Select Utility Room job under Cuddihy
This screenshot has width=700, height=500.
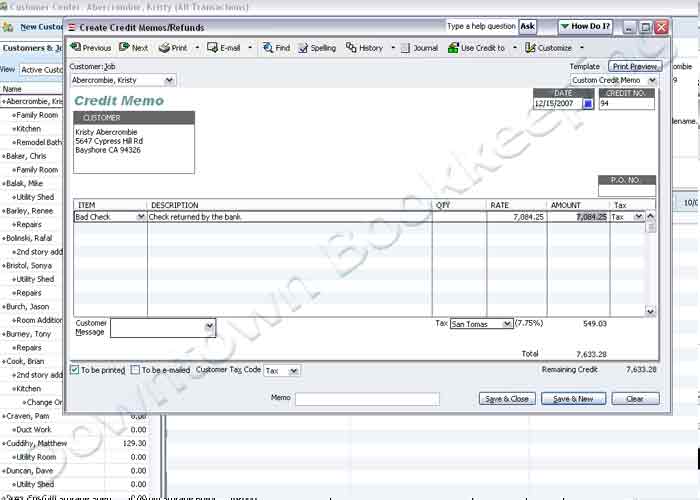pyautogui.click(x=36, y=457)
